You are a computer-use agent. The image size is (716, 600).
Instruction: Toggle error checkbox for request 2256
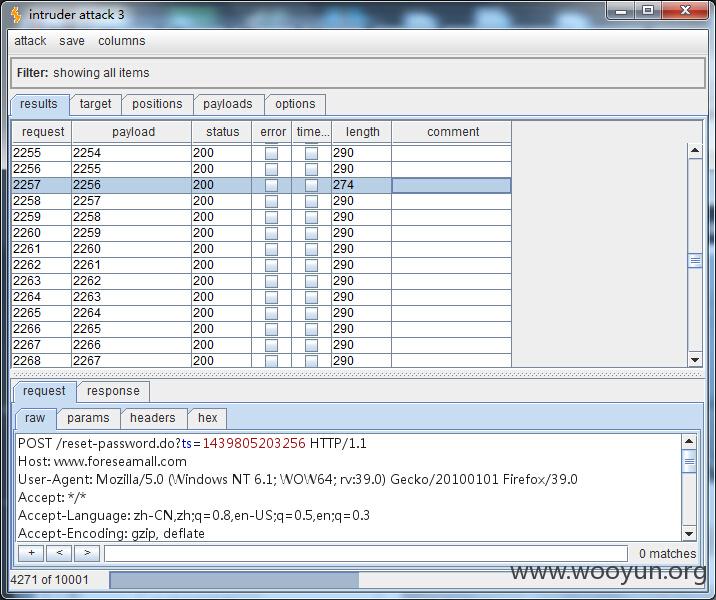tap(271, 169)
